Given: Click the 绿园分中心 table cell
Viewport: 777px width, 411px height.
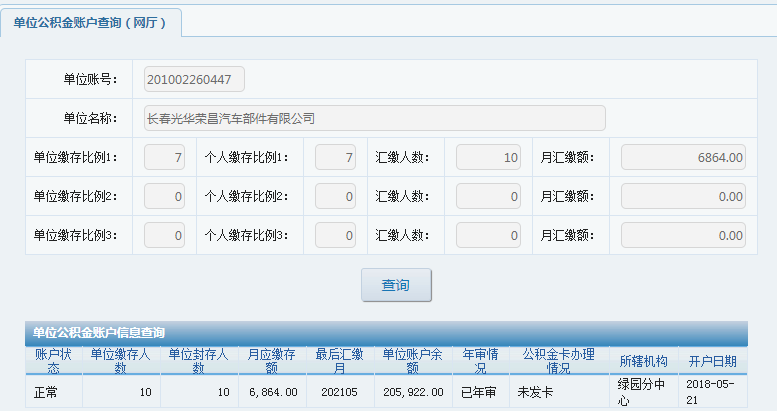Looking at the screenshot, I should [643, 392].
